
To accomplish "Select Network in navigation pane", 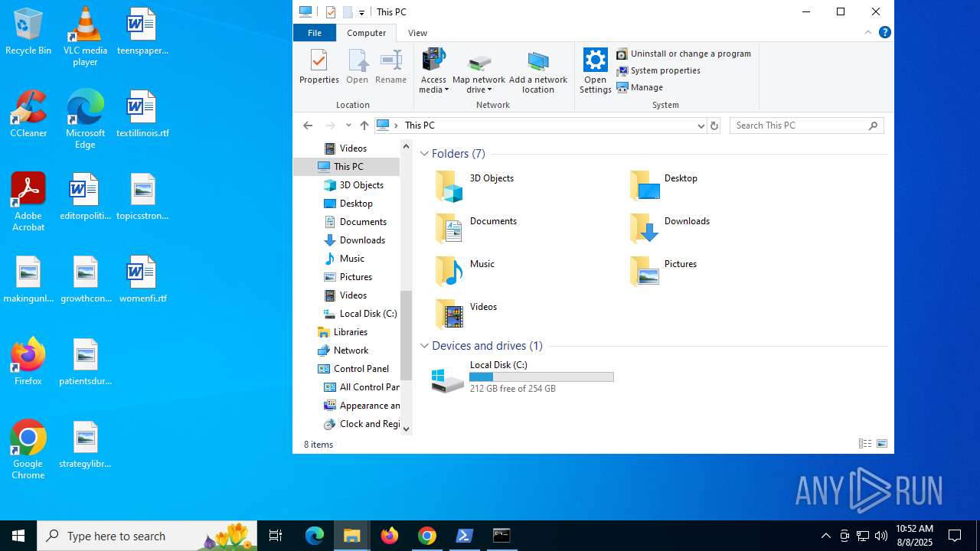I will point(343,350).
